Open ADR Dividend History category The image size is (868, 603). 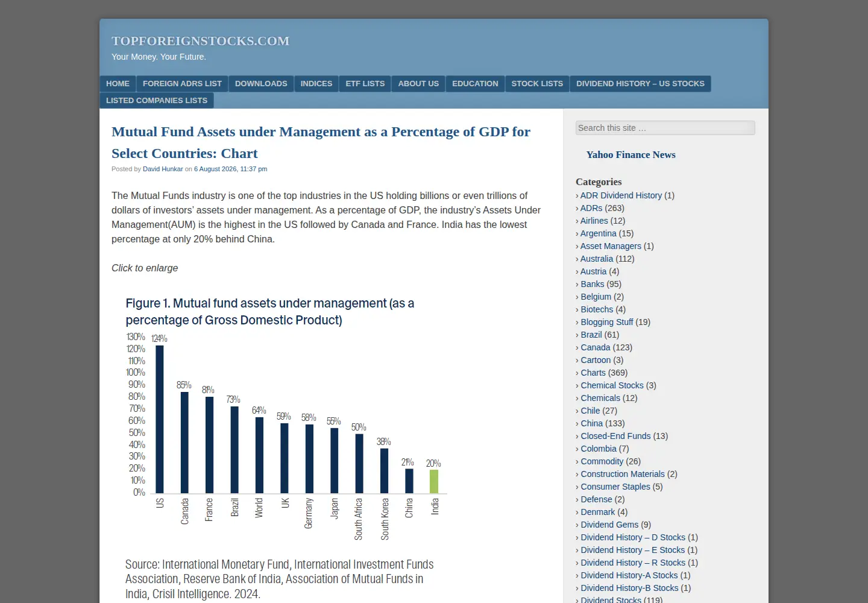point(621,195)
